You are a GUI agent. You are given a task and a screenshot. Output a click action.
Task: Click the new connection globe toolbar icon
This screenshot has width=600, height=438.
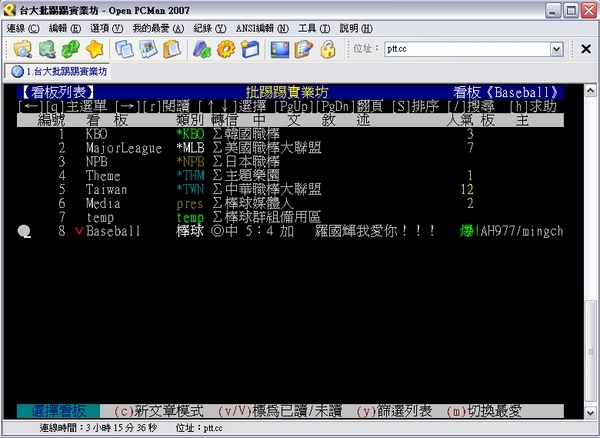pos(47,49)
